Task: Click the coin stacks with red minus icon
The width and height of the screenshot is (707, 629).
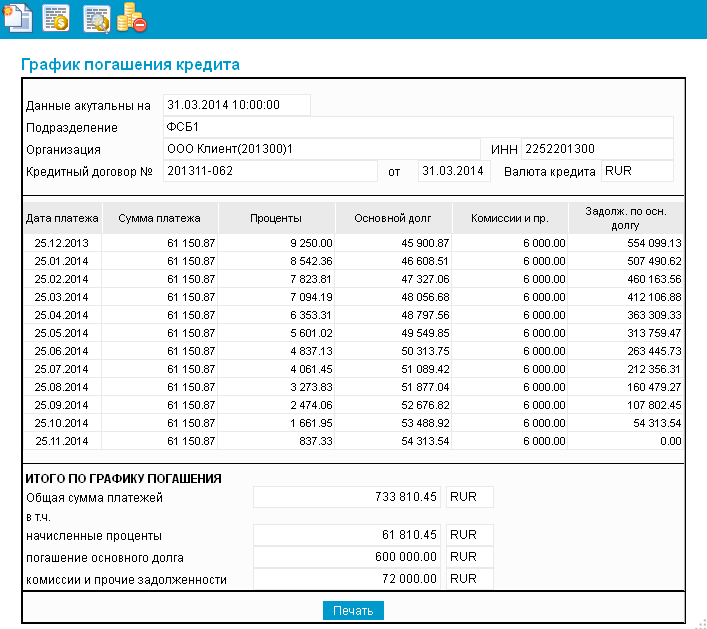Action: coord(133,17)
